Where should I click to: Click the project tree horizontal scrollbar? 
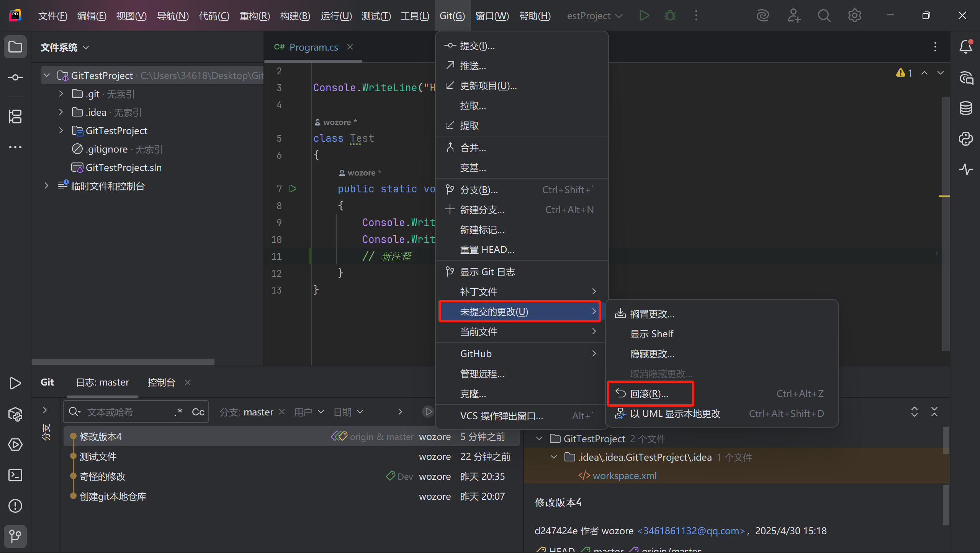(x=123, y=361)
